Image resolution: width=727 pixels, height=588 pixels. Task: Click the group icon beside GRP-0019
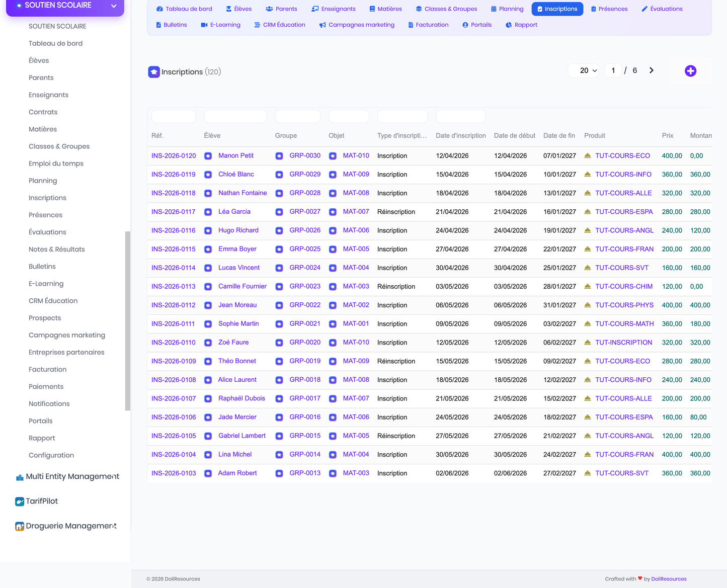coord(279,361)
